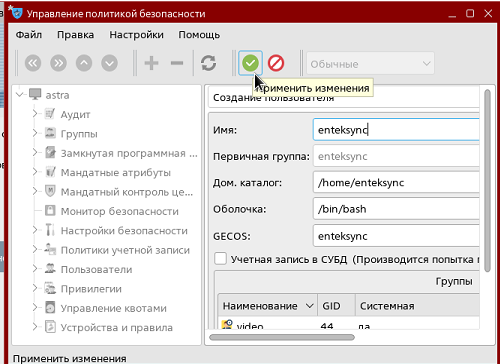Select Монитор безопасности in the tree
This screenshot has height=364, width=500.
pos(119,211)
